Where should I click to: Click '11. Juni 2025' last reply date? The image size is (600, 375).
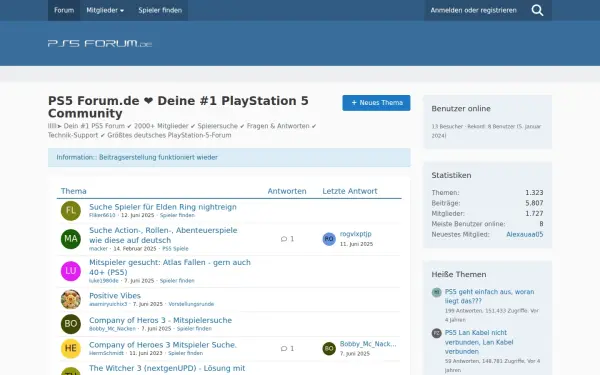click(356, 244)
